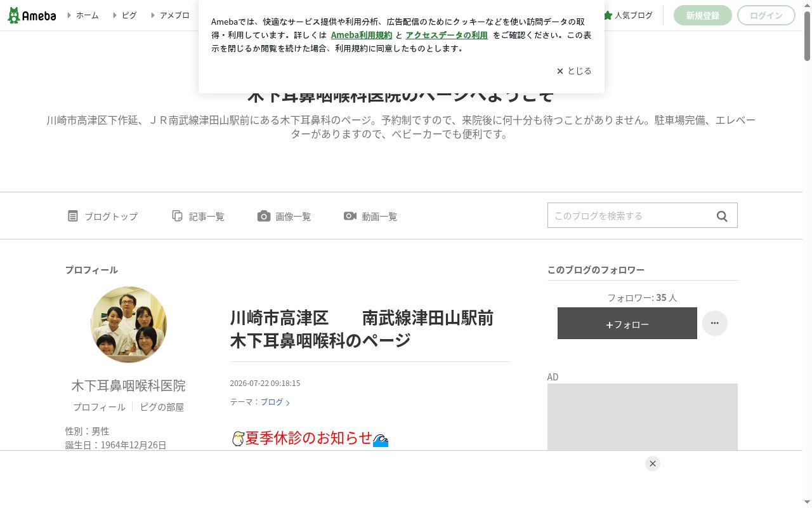The height and width of the screenshot is (508, 812).
Task: Open the three-dot more options button
Action: coord(715,323)
